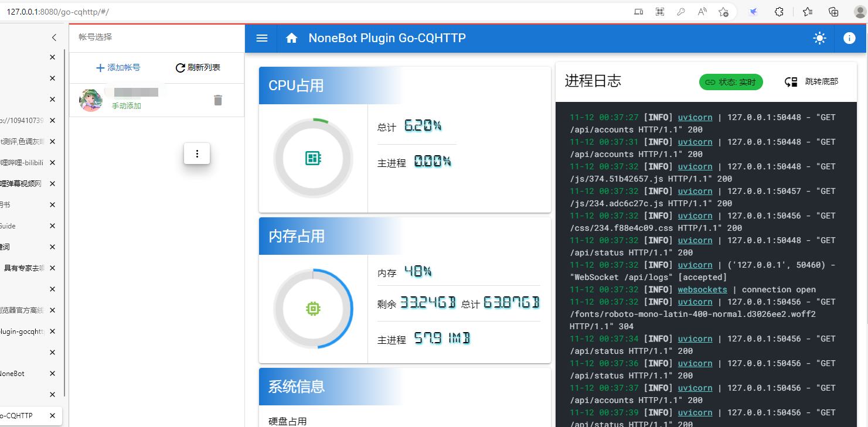Open the password key icon in address bar
This screenshot has width=868, height=427.
[680, 12]
